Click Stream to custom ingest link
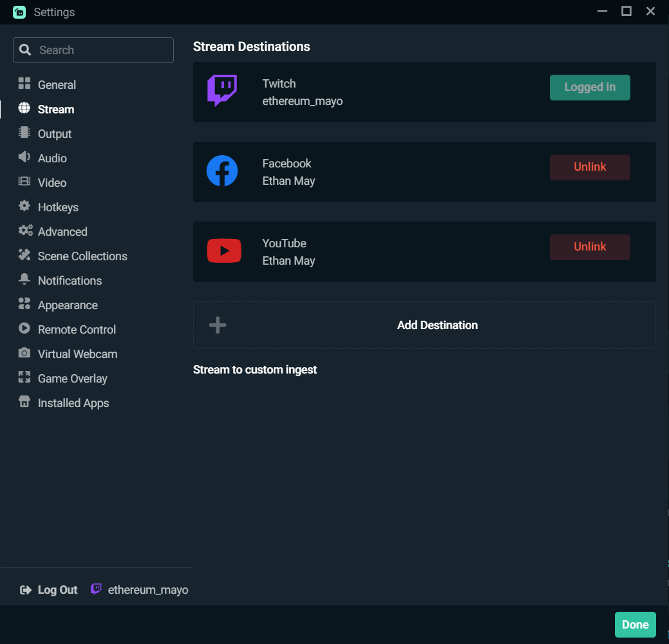Viewport: 669px width, 644px height. 255,370
